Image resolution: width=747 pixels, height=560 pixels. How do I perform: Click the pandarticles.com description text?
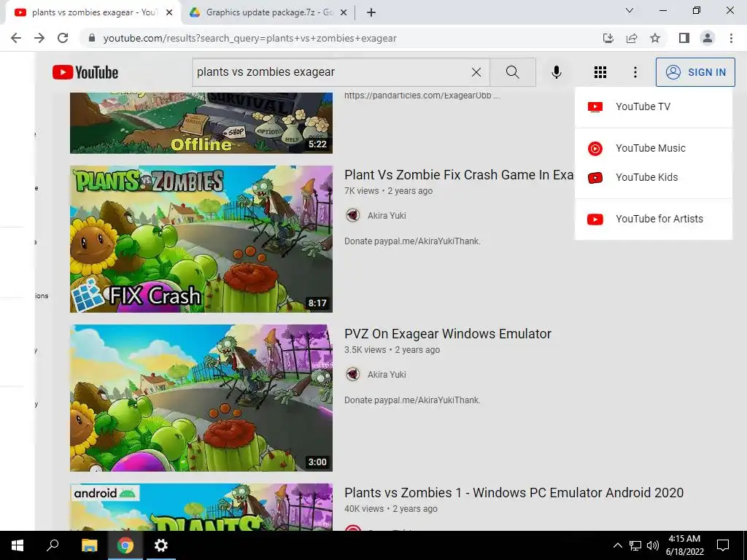tap(422, 96)
